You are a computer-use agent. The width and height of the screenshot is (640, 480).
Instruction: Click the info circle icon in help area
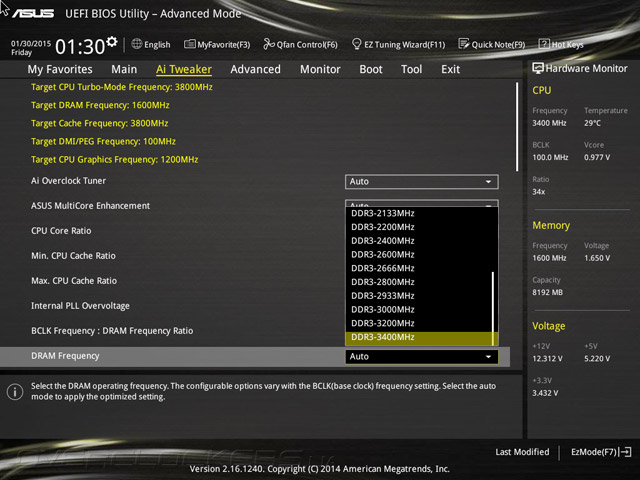(x=15, y=392)
